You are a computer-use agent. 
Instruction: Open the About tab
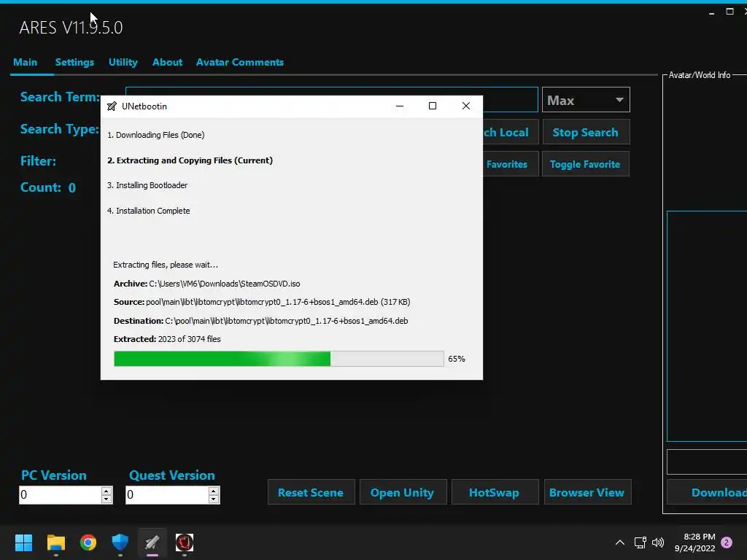pyautogui.click(x=167, y=63)
